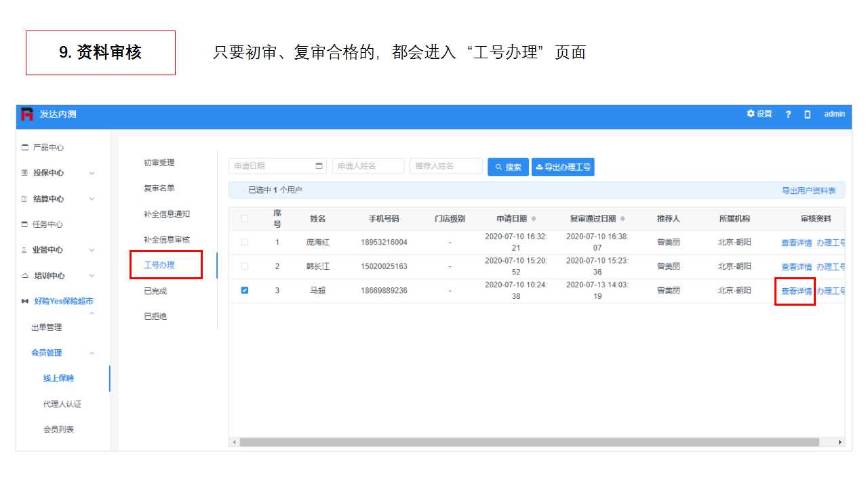Click the mobile device icon in header
868x488 pixels.
(807, 115)
